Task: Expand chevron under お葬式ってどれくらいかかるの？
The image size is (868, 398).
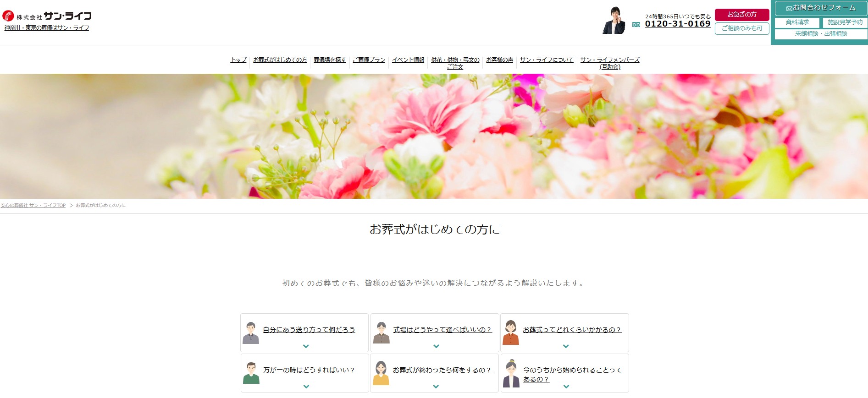Action: [x=566, y=346]
